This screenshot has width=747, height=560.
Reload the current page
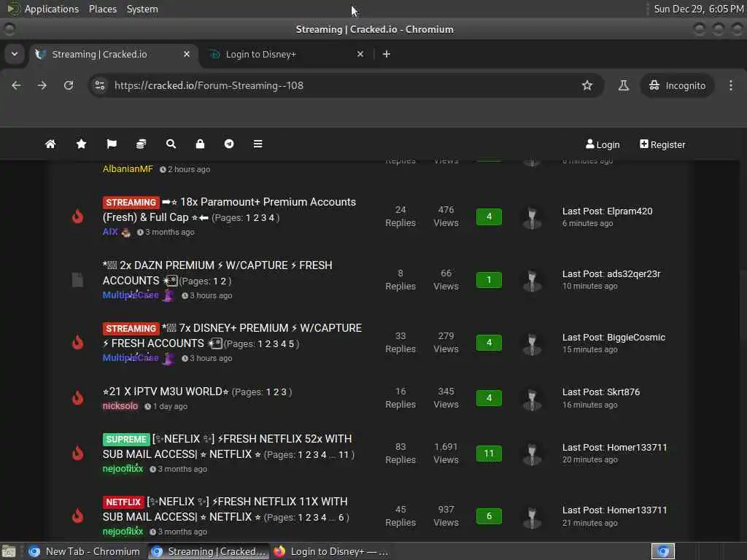click(69, 85)
